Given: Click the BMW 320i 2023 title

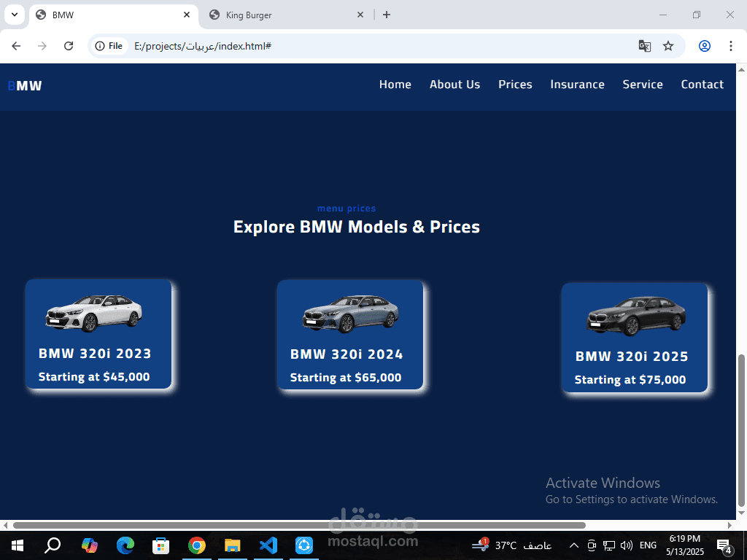Looking at the screenshot, I should [95, 354].
